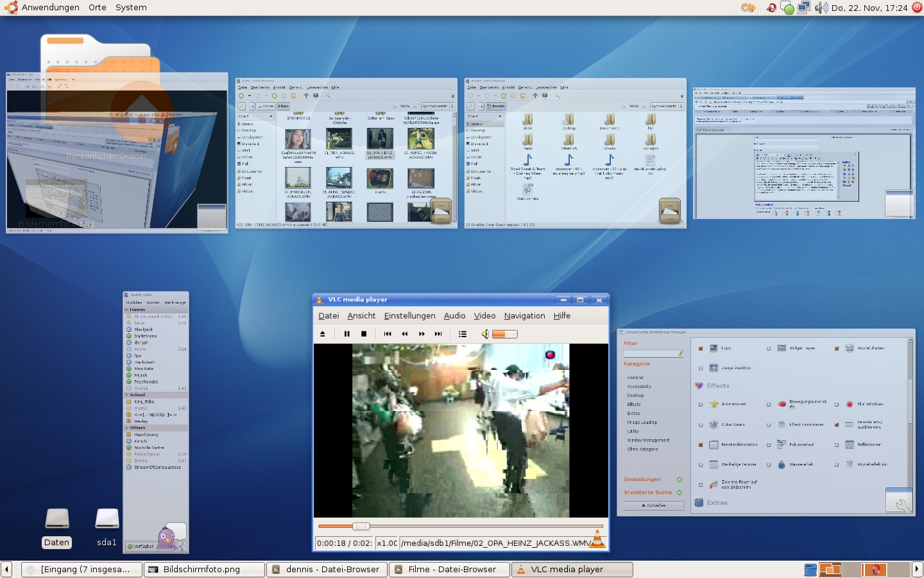Skip to previous track in VLC
Image resolution: width=924 pixels, height=578 pixels.
tap(388, 334)
